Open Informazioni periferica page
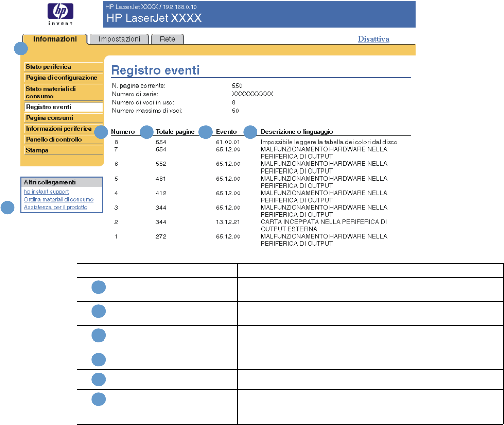 pos(63,129)
